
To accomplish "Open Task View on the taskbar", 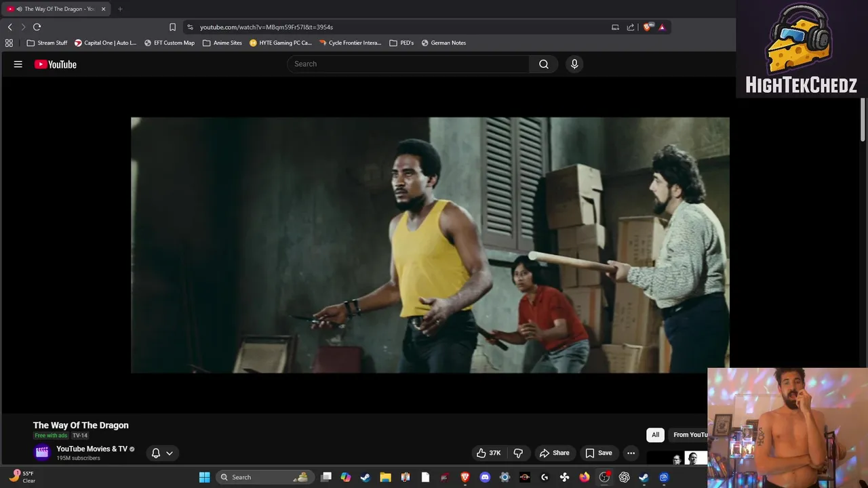I will (326, 477).
